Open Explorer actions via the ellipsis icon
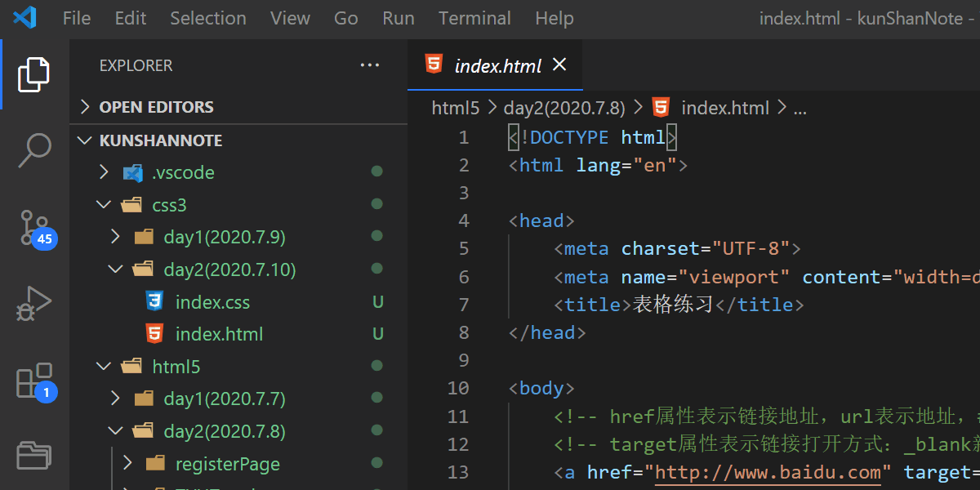The width and height of the screenshot is (980, 490). point(369,65)
